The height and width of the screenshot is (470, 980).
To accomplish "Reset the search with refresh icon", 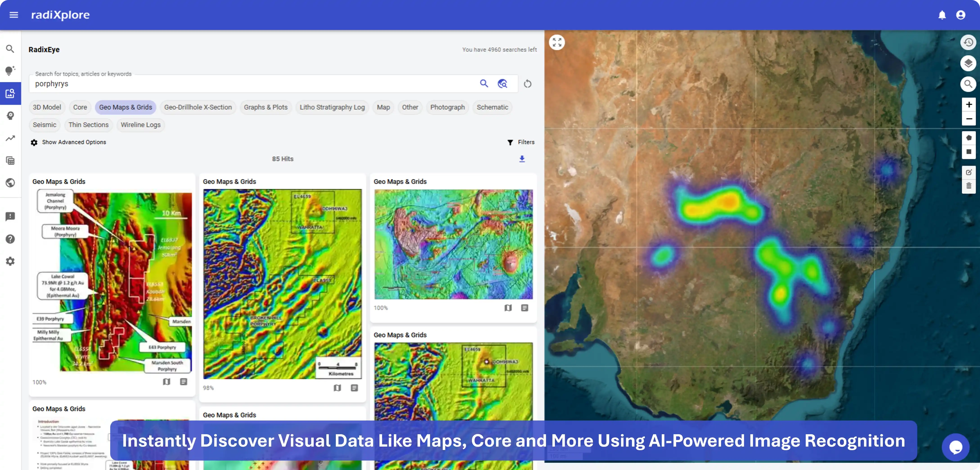I will (528, 84).
